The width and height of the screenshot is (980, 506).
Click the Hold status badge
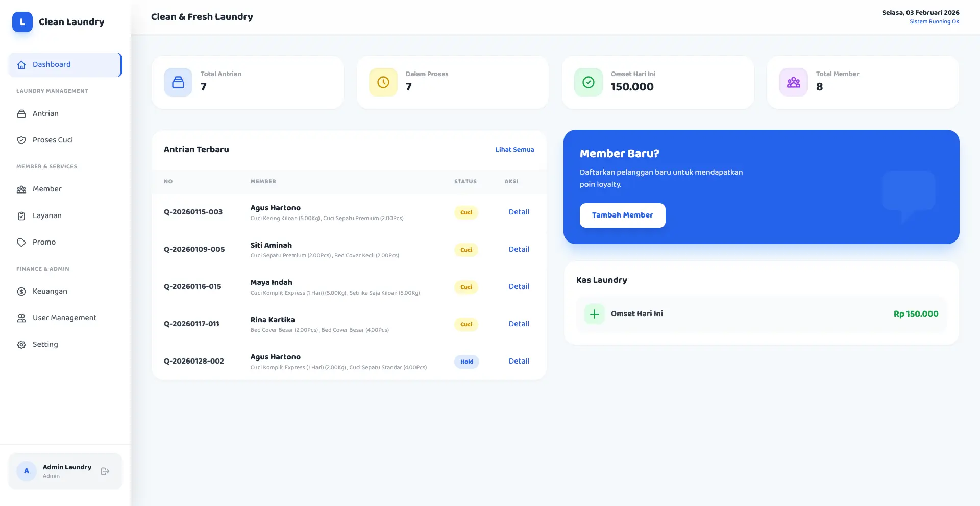click(x=467, y=362)
